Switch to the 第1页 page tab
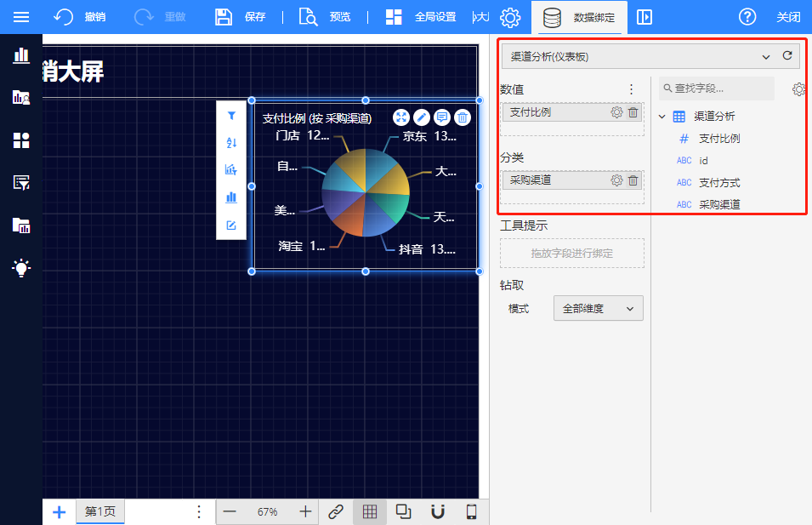This screenshot has height=525, width=812. (99, 511)
